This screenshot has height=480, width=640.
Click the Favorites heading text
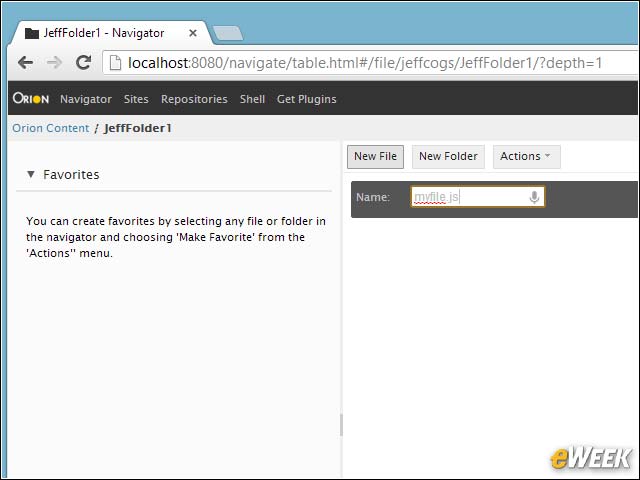(71, 175)
